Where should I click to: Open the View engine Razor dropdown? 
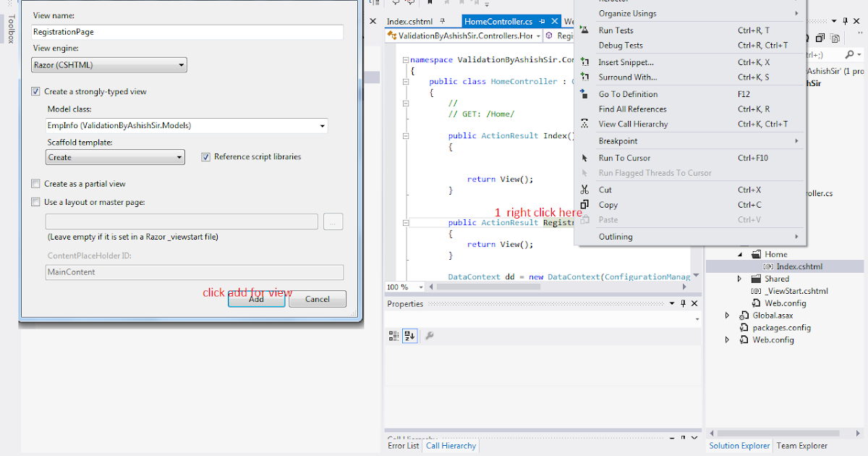[x=109, y=65]
